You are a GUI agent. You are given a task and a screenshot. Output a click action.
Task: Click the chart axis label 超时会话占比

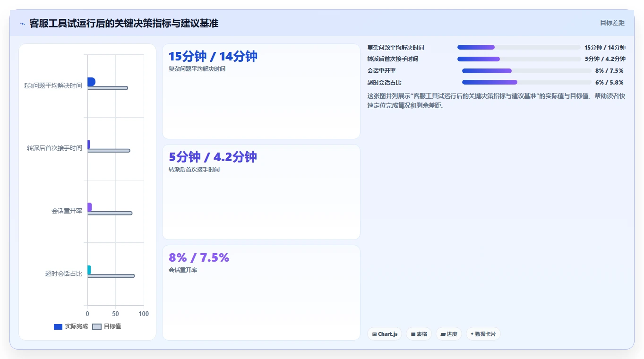(x=64, y=274)
